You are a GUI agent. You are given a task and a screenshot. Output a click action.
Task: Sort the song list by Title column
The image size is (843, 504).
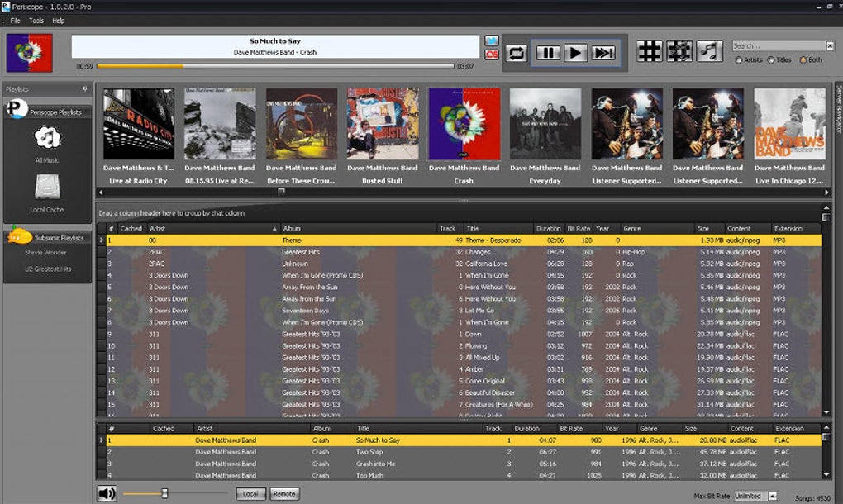[498, 228]
